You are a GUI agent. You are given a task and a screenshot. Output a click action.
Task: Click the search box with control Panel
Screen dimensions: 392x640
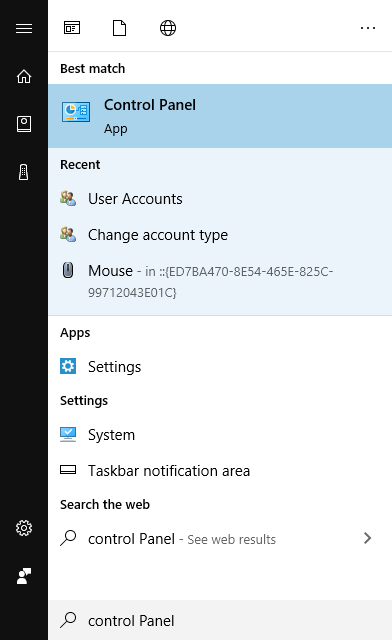(220, 620)
